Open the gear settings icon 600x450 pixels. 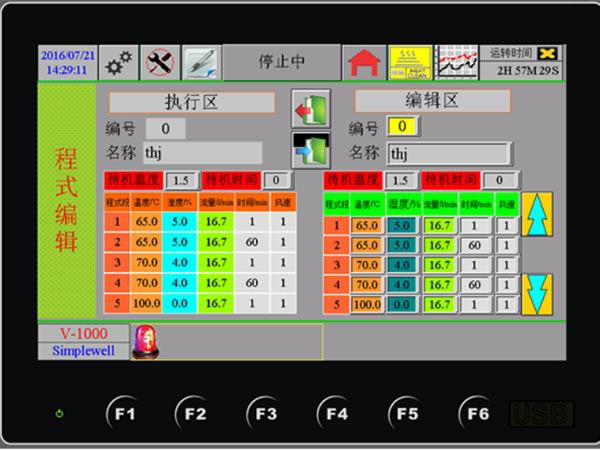click(x=120, y=63)
